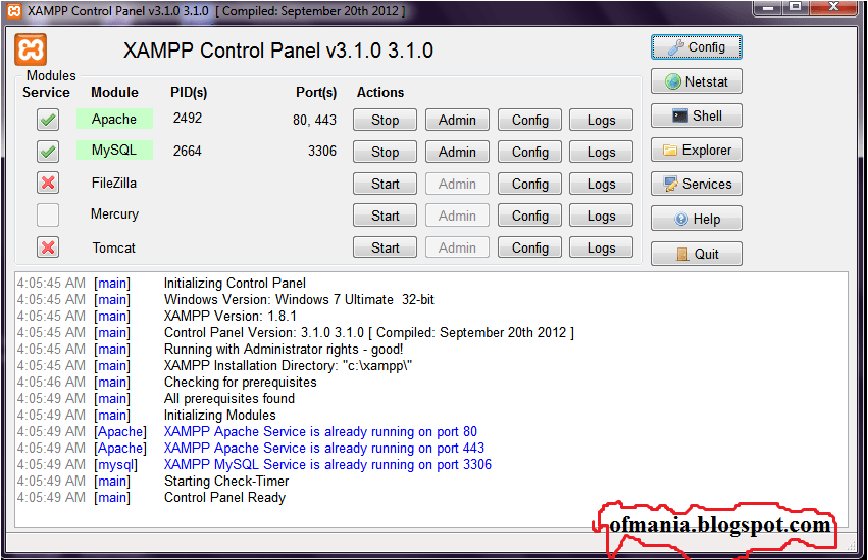868x560 pixels.
Task: Click log line 'Running with Administrator rights - good!'
Action: point(283,349)
